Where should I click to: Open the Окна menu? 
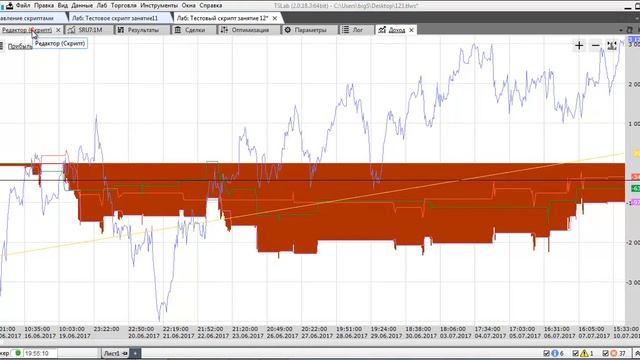pos(188,6)
